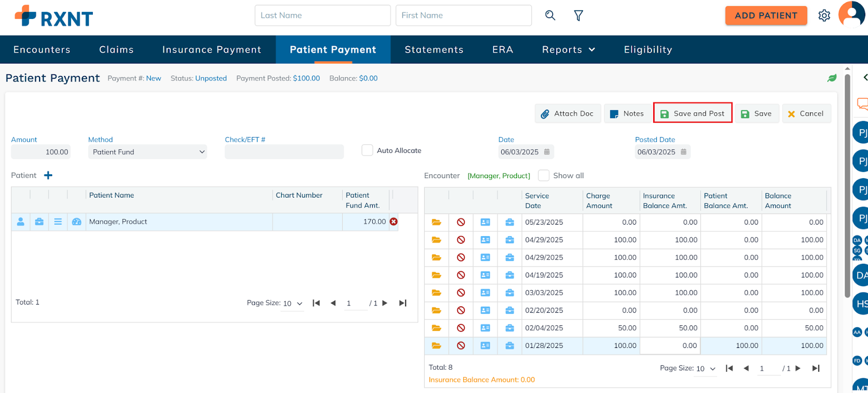Click briefcase icon in Manager, Product row
Image resolution: width=868 pixels, height=393 pixels.
[x=39, y=221]
